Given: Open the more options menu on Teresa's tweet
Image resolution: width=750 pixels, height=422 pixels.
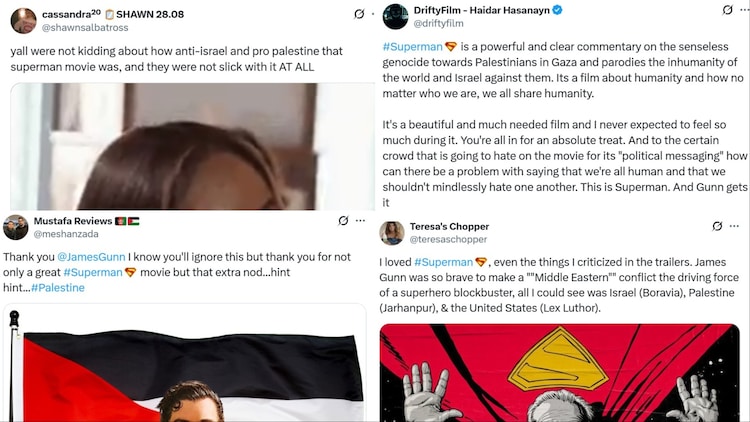Looking at the screenshot, I should coord(735,226).
